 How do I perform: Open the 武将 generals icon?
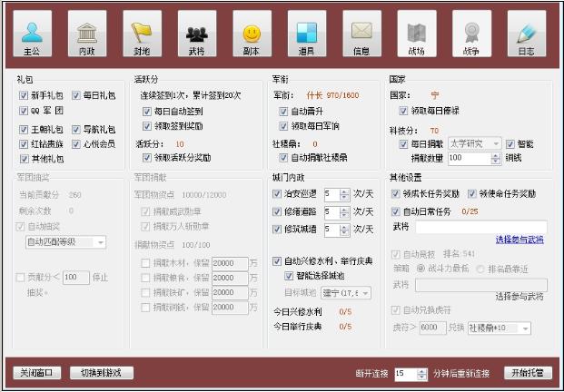tap(196, 35)
